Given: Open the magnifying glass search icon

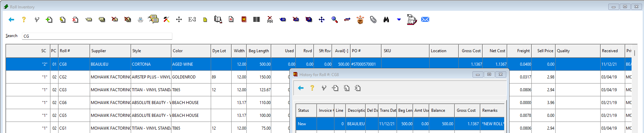Looking at the screenshot, I should point(334,20).
